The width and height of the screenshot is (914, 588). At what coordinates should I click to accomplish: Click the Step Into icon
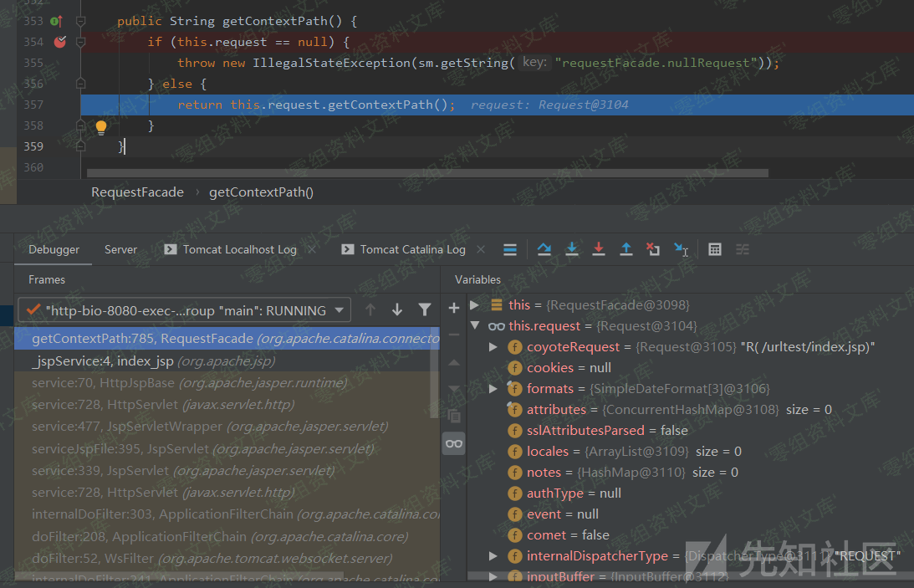click(x=572, y=249)
